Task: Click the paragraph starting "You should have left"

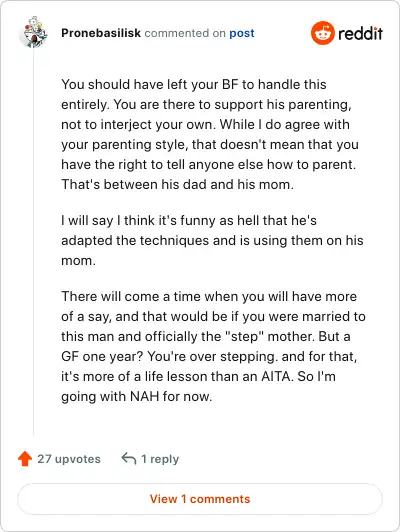Action: coord(210,134)
